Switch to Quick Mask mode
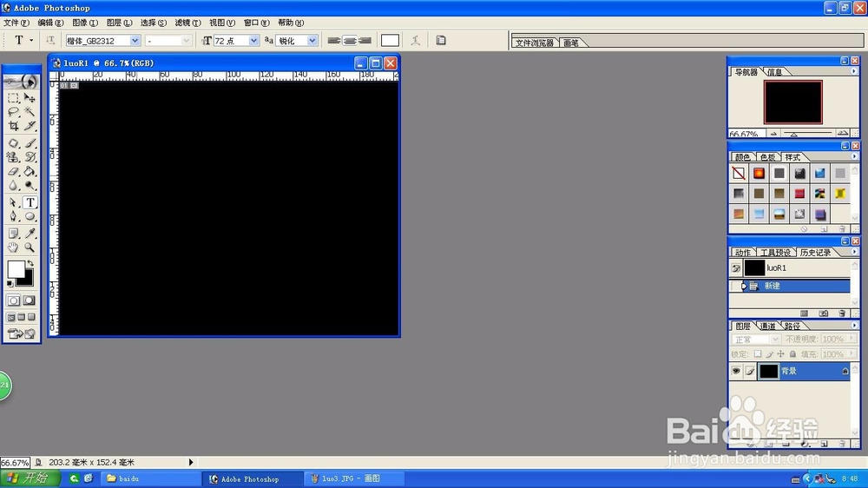Screen dimensions: 868x488 (30, 300)
